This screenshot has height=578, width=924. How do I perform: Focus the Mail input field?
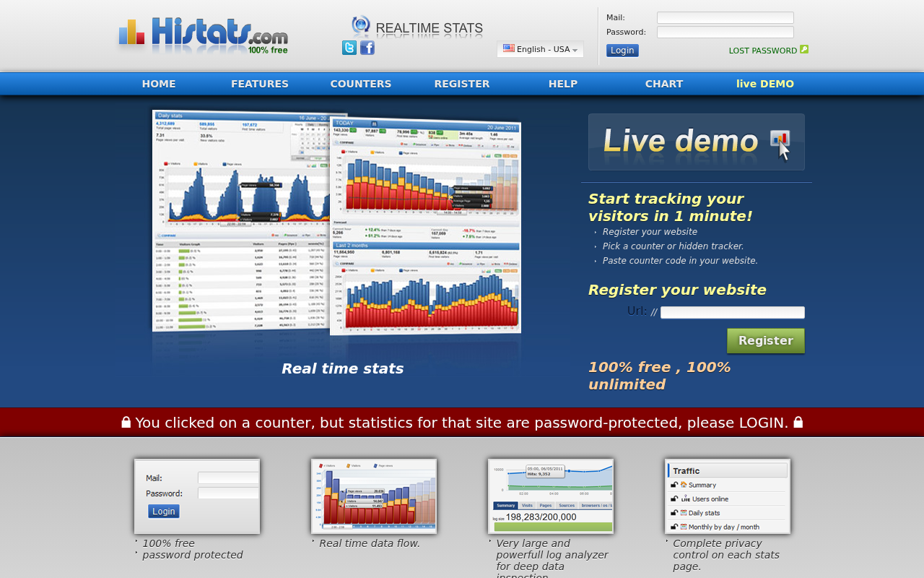click(725, 18)
